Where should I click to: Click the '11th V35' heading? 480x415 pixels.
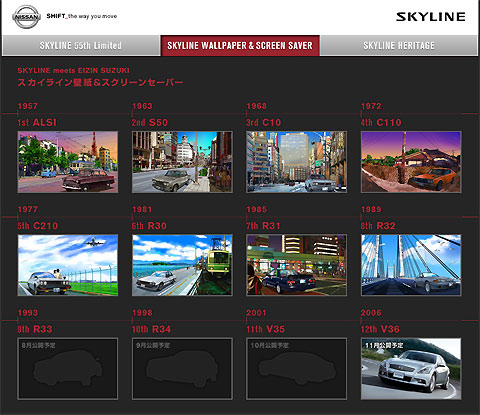click(266, 329)
